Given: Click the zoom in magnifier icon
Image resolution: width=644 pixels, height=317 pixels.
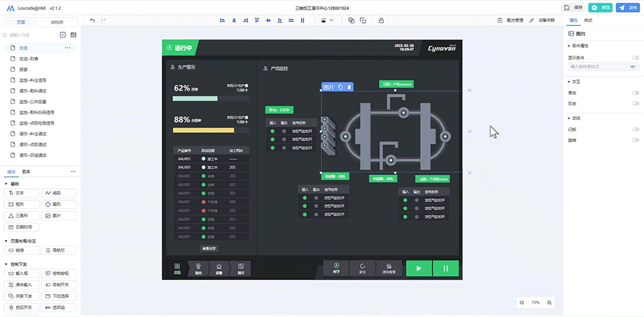Looking at the screenshot, I should (x=550, y=303).
